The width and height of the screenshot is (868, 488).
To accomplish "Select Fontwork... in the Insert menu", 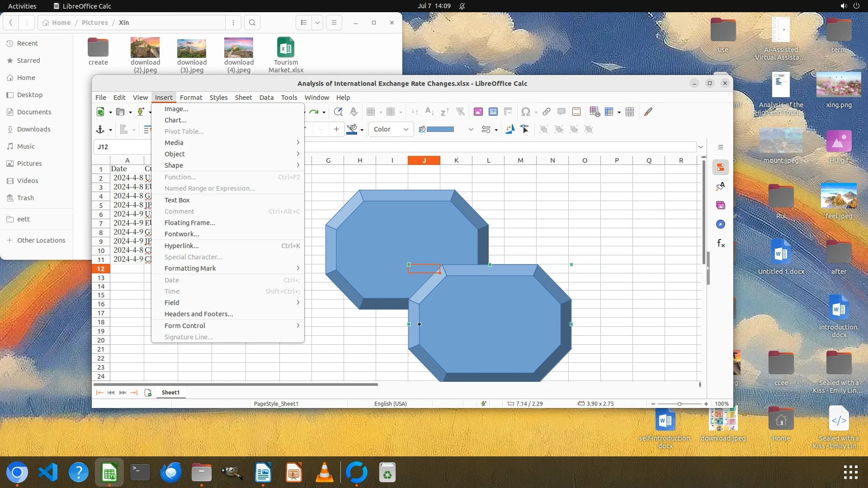I will (x=182, y=234).
